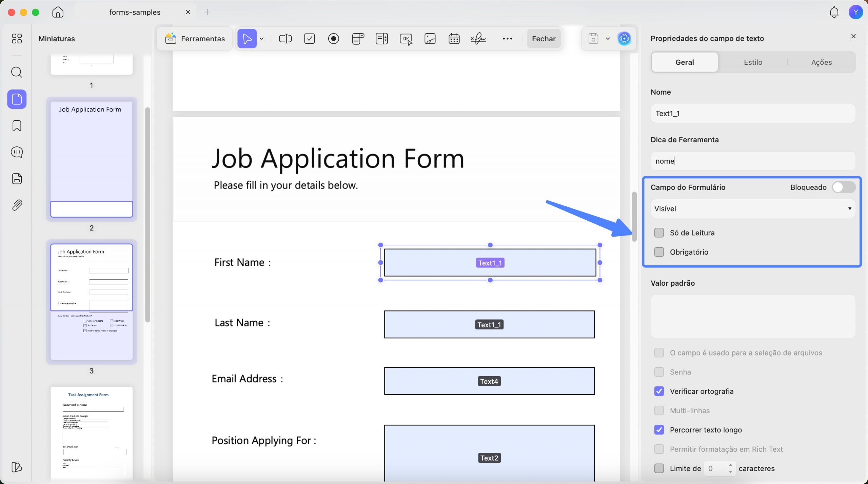The width and height of the screenshot is (868, 484).
Task: Open the notifications bell
Action: tap(834, 13)
